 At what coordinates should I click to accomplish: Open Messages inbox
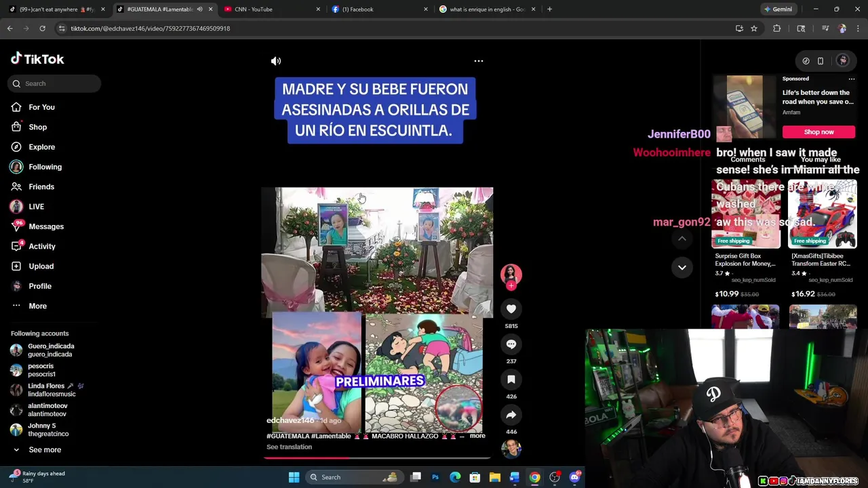point(46,226)
